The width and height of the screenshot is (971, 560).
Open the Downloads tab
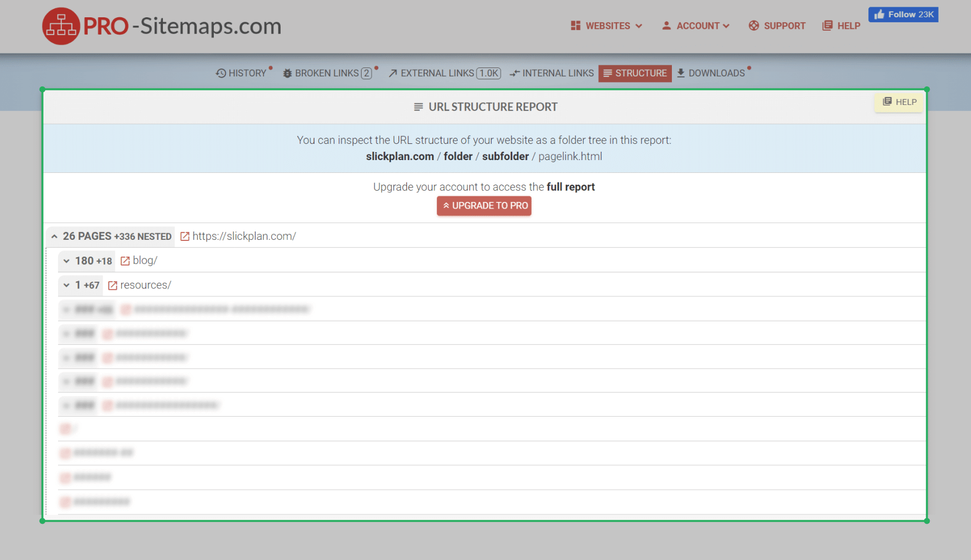pos(711,73)
